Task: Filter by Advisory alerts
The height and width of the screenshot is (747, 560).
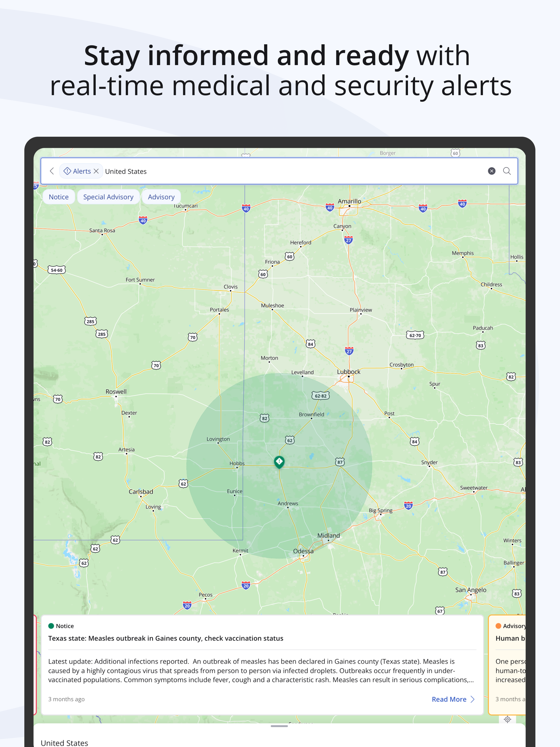Action: click(161, 197)
